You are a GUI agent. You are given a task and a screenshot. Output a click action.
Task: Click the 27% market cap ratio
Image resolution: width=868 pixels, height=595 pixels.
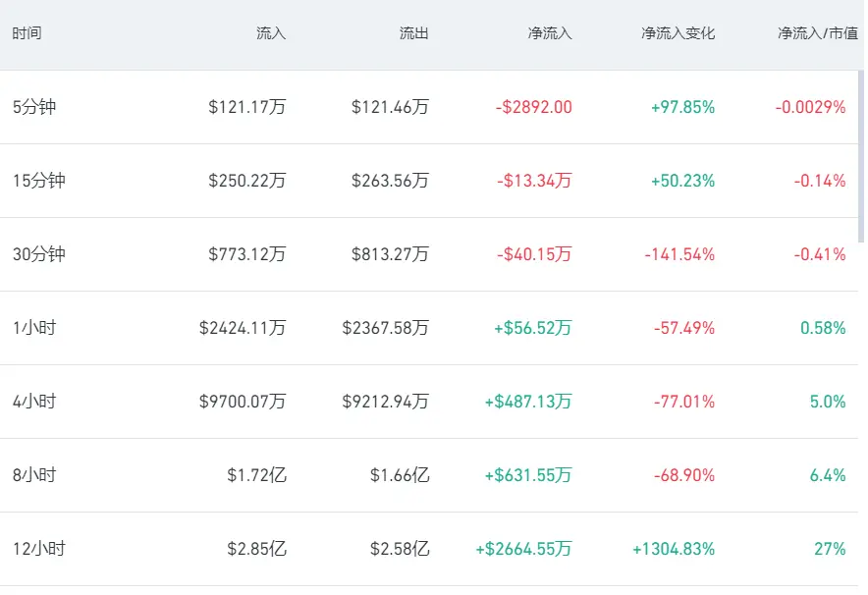(x=830, y=549)
